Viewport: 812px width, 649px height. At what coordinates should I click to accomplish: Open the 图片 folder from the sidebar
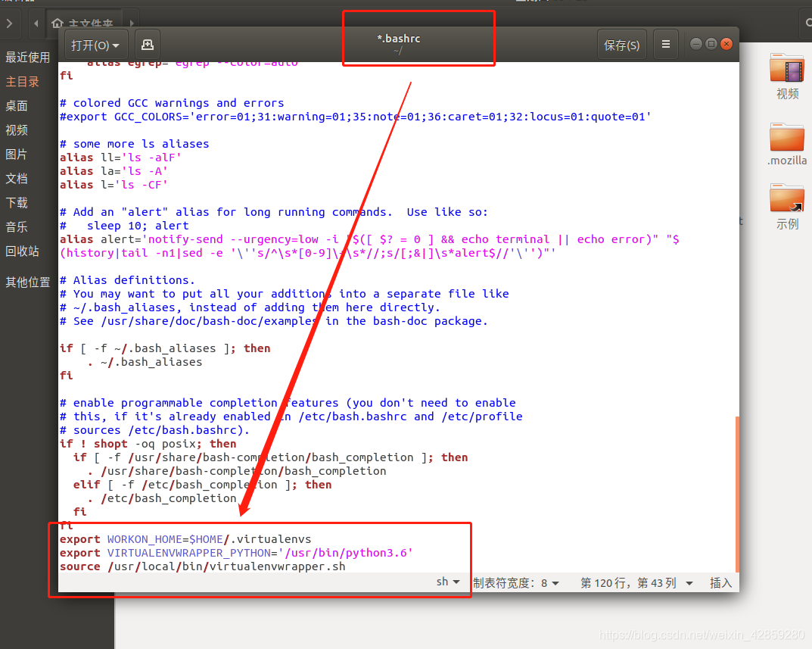pos(17,154)
